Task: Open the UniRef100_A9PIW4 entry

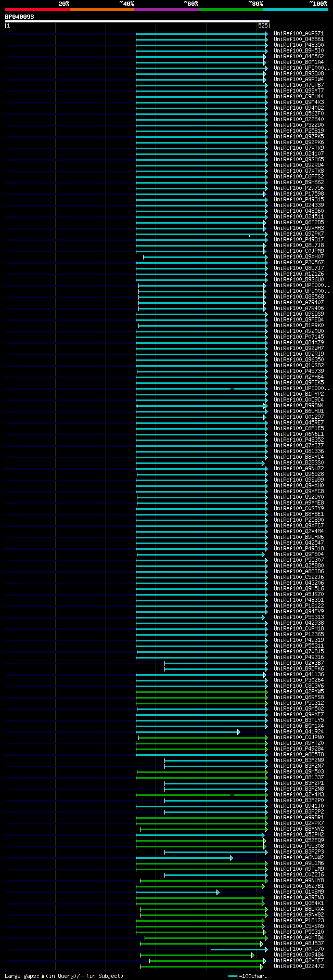Action: pyautogui.click(x=299, y=79)
